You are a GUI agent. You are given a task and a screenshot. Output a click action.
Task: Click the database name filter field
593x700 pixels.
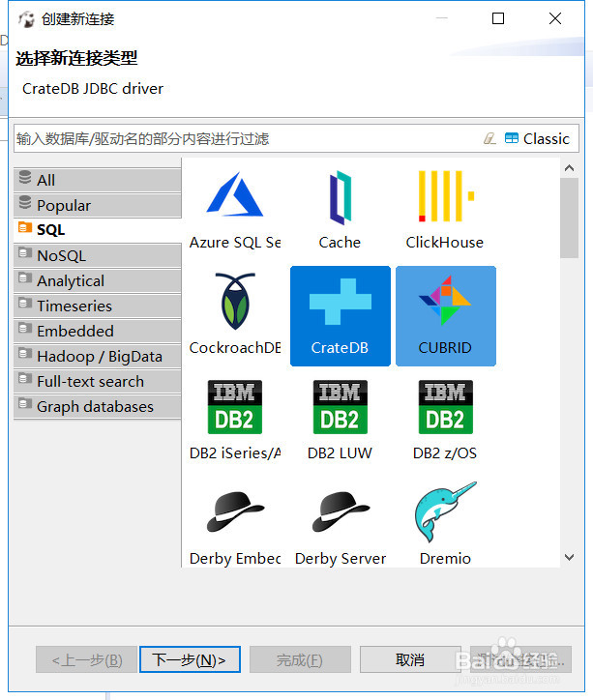248,139
